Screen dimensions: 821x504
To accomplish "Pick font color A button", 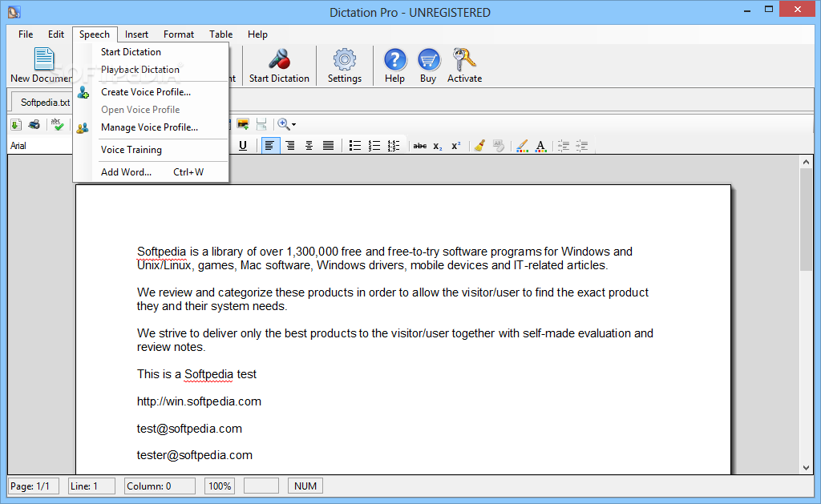I will pos(541,146).
